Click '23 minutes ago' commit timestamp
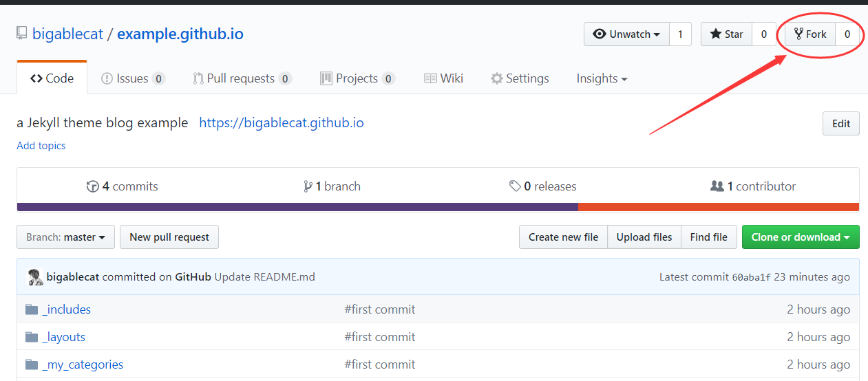This screenshot has height=381, width=868. 812,277
